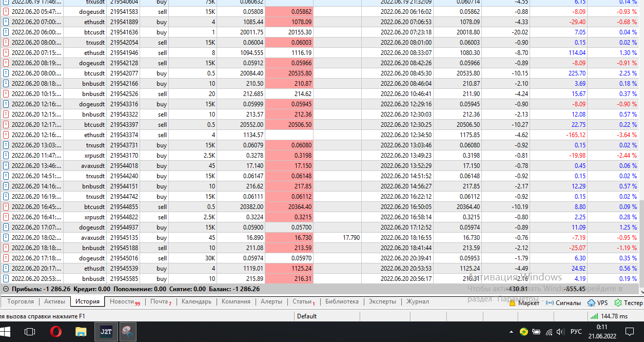Image resolution: width=644 pixels, height=342 pixels.
Task: Open the Новости tab
Action: [125, 302]
